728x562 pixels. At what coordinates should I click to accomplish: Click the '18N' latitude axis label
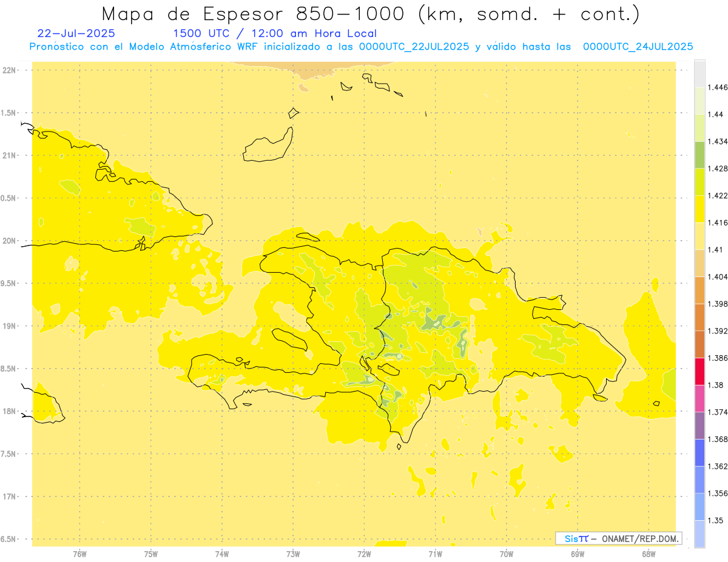click(x=10, y=412)
